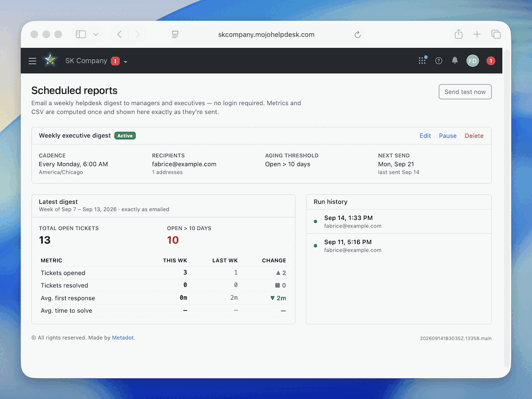The image size is (532, 399).
Task: Click the red alert badge beside SK Company
Action: coord(115,61)
